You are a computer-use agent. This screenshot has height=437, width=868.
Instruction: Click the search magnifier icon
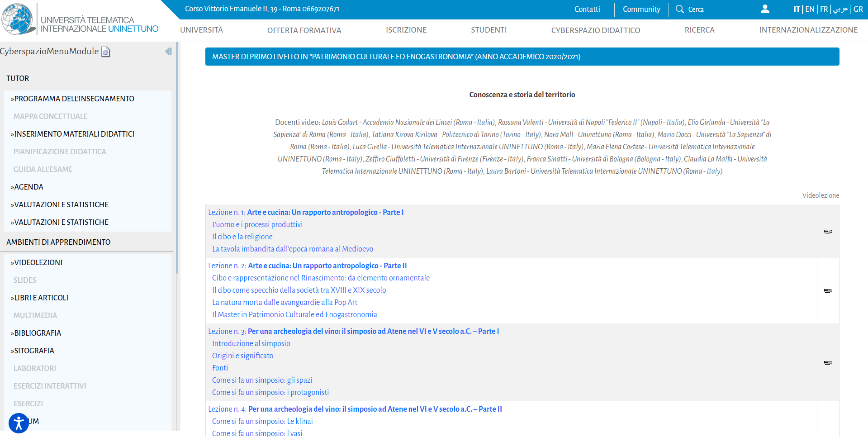coord(679,9)
